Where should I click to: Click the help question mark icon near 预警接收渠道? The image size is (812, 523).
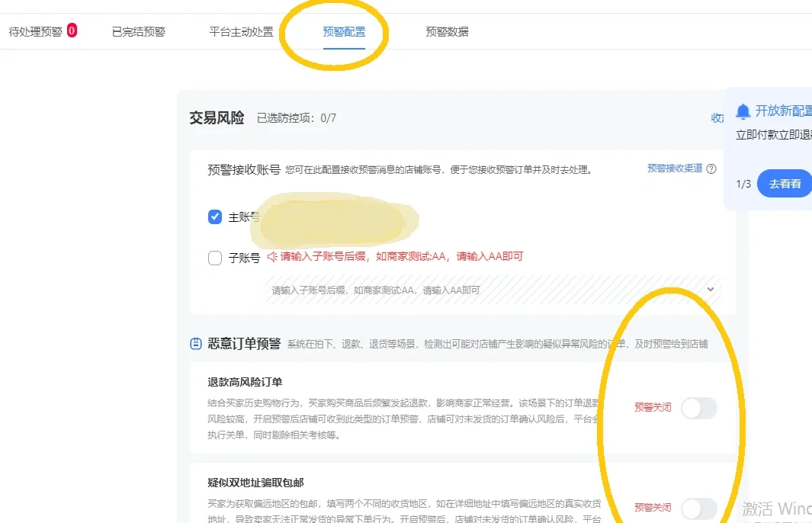tap(711, 168)
